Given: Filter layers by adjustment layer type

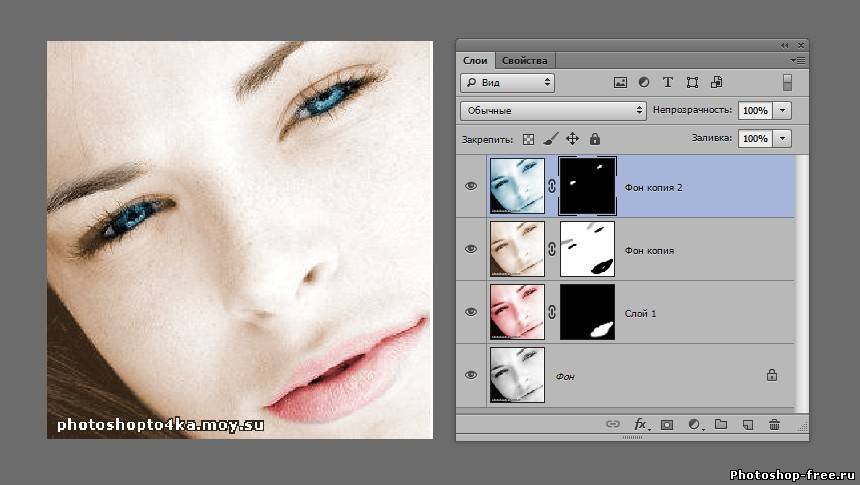Looking at the screenshot, I should point(644,83).
